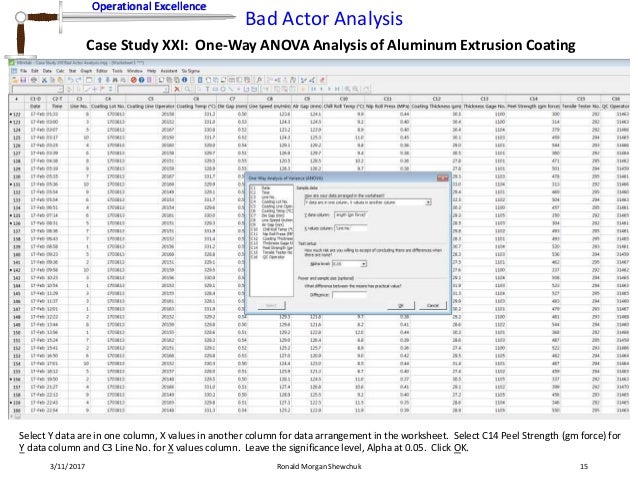
Task: Click the Save Project disk icon
Action: [23, 80]
